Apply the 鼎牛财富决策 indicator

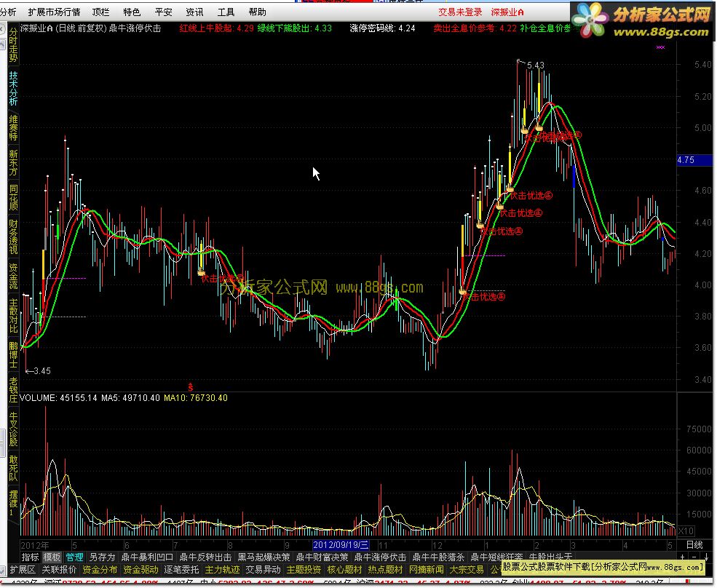click(x=322, y=557)
